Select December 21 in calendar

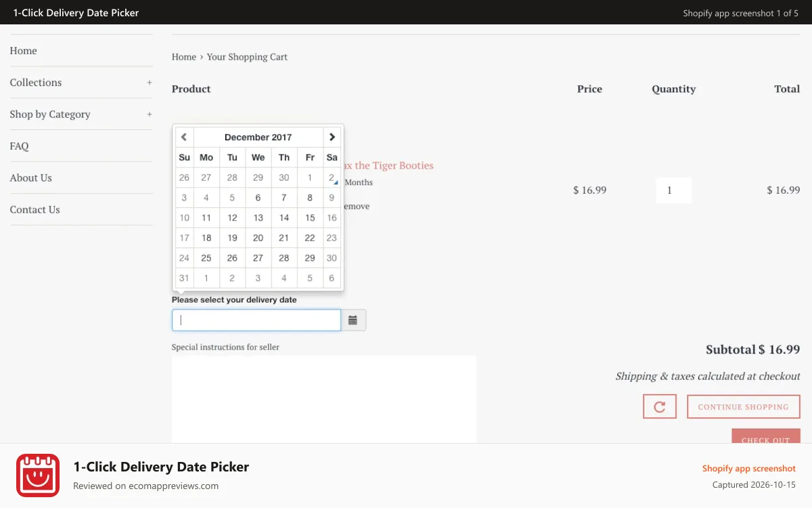click(x=284, y=238)
